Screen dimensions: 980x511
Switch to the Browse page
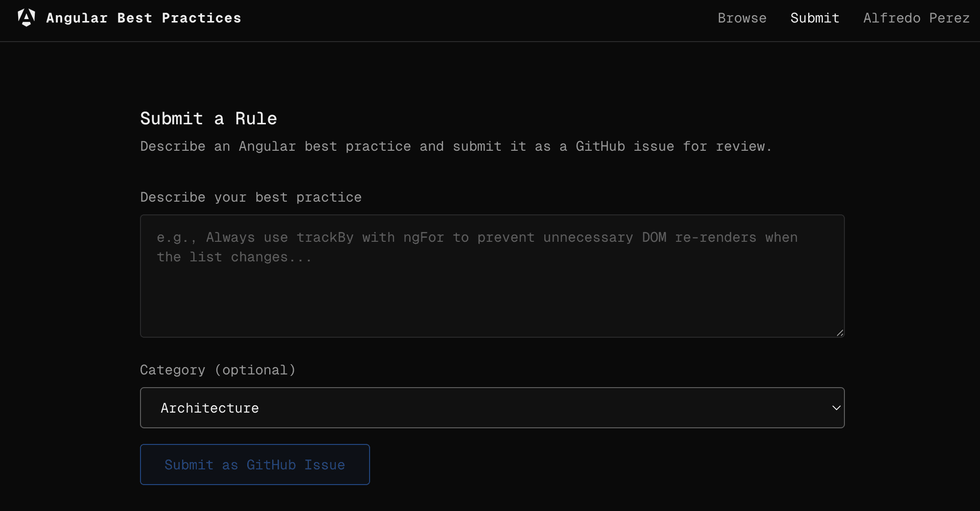pos(742,18)
